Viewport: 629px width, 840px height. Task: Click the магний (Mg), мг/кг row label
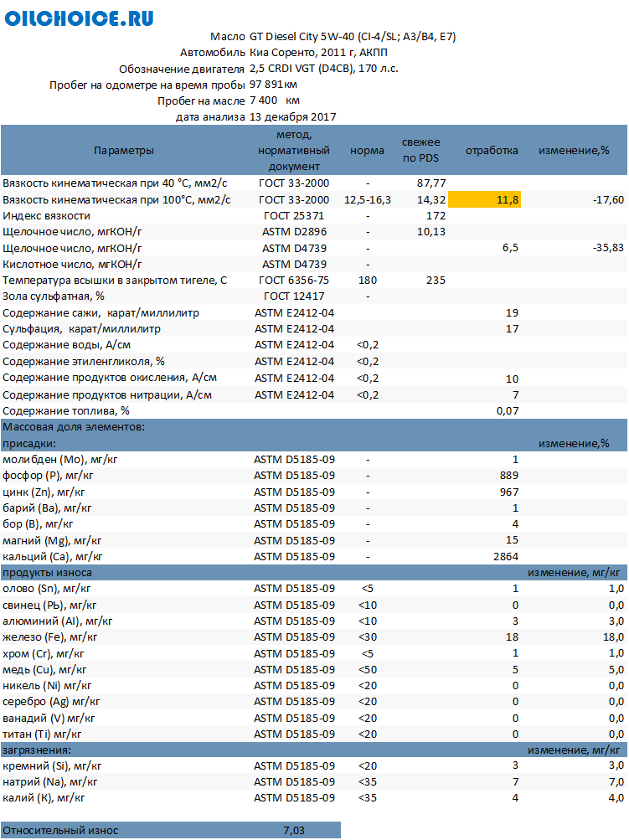click(52, 540)
